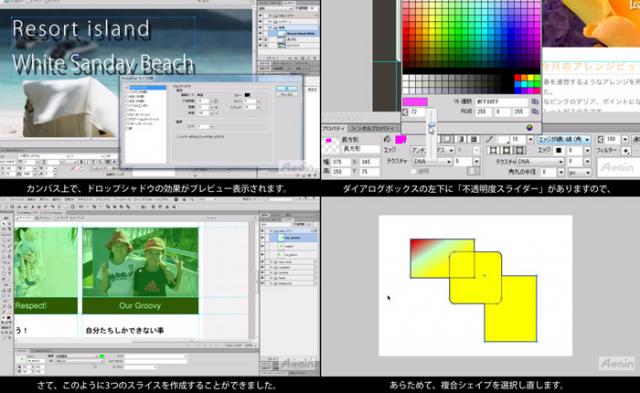Switch to プレビュー view tab in bottom-left window
This screenshot has width=640, height=393.
[x=43, y=218]
